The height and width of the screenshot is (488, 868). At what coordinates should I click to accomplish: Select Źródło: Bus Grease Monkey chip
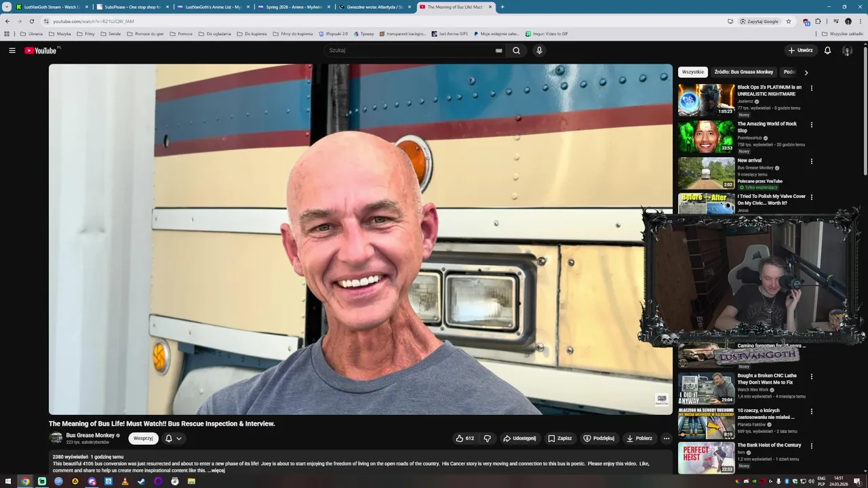tap(743, 72)
